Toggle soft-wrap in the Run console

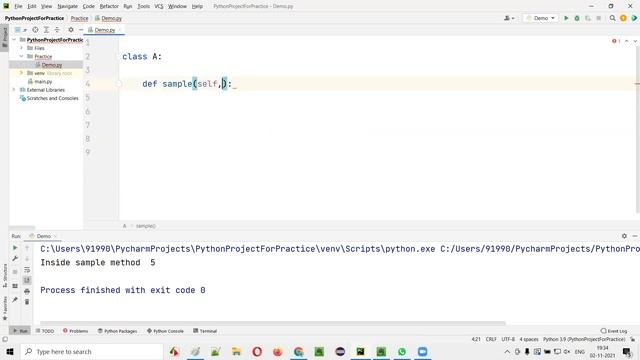click(x=27, y=270)
